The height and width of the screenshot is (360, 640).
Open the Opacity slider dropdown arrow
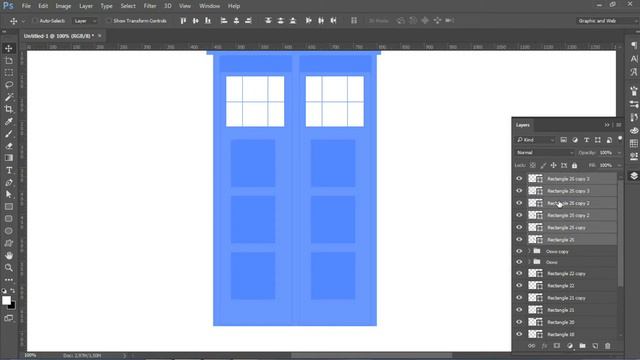[x=619, y=153]
